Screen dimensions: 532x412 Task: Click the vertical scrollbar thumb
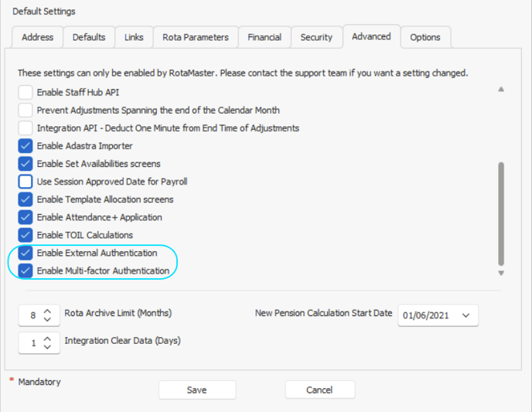(501, 213)
